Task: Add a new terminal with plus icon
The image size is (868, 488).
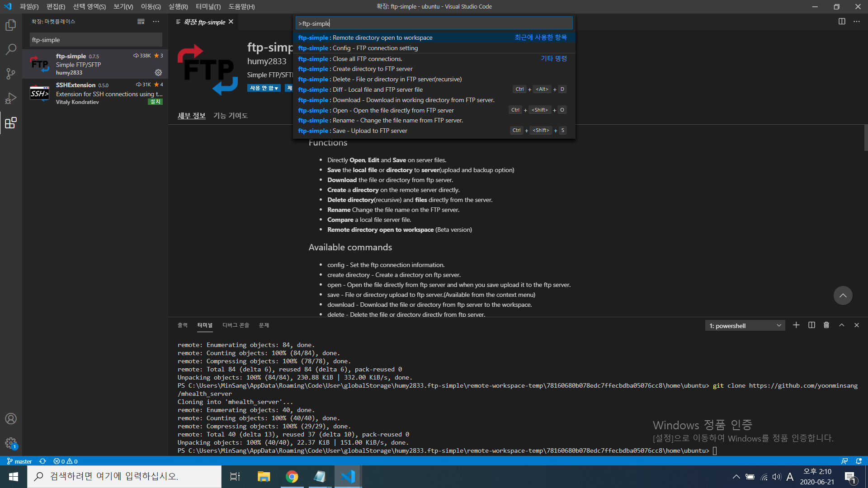Action: [x=796, y=325]
